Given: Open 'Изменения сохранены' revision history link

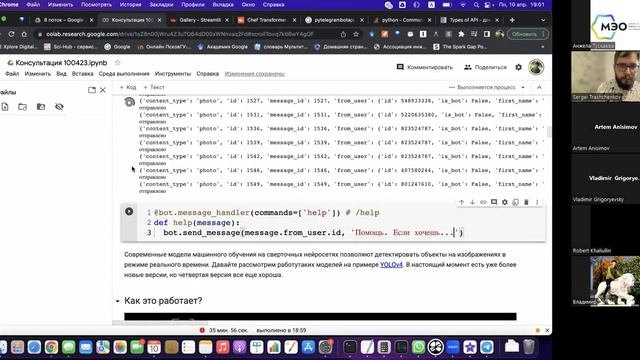Looking at the screenshot, I should 255,74.
